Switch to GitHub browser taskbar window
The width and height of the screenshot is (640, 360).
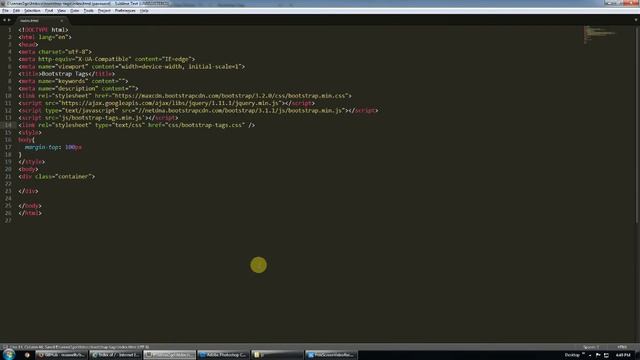coord(61,355)
